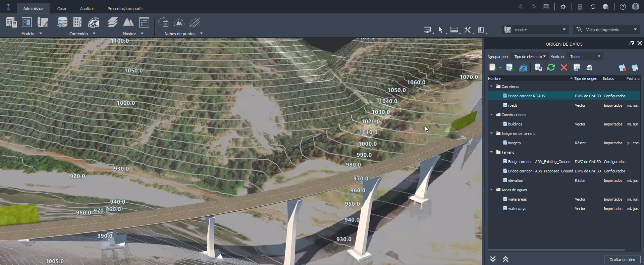This screenshot has width=644, height=265.
Task: Click the Proposals icon in Modelo group
Action: point(43,22)
